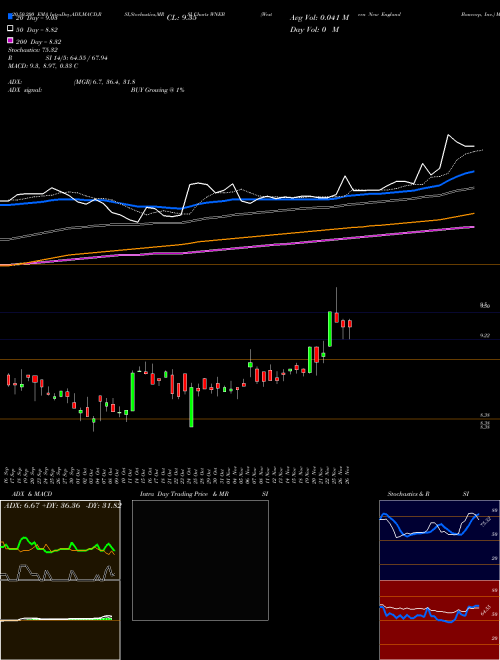
Task: Click the 'ADX & MACD' panel title
Action: 32,494
